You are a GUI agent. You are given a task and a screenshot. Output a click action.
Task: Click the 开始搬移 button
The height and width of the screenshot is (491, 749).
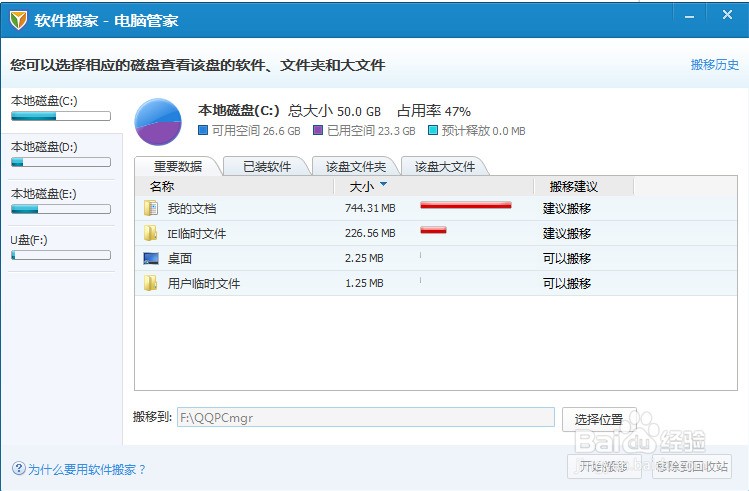(x=603, y=466)
